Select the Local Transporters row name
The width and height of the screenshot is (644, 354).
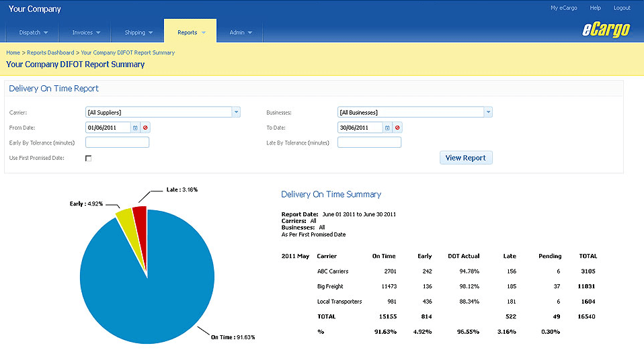pos(339,302)
